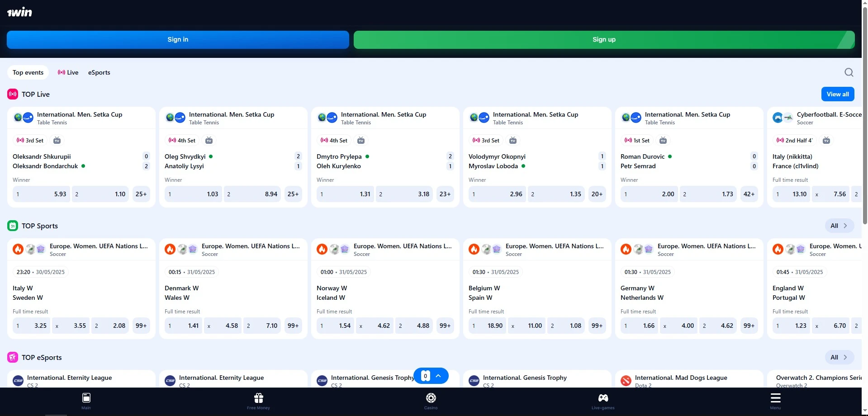This screenshot has height=416, width=868.
Task: Select Spain W win at 1.08
Action: pos(566,326)
